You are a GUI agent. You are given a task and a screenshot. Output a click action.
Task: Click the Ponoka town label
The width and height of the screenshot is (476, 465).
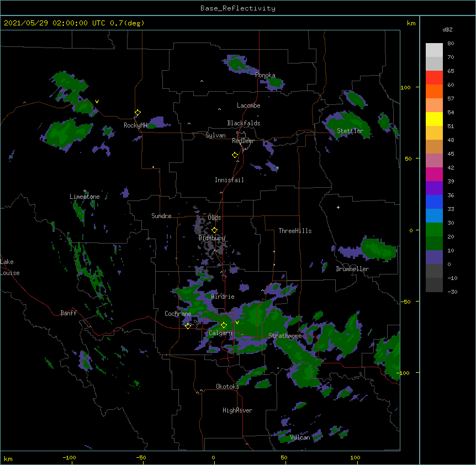pos(265,75)
